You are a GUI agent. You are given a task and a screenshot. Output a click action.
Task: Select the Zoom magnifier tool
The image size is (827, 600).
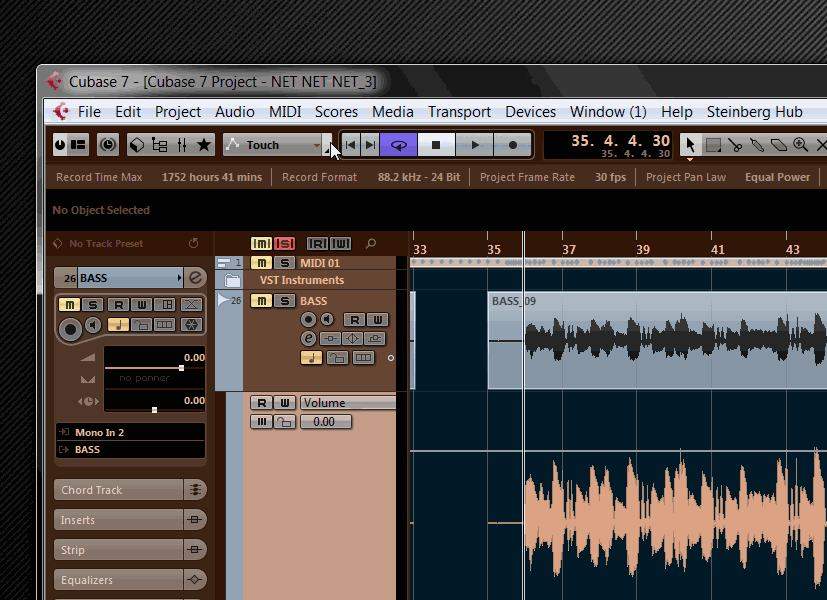pyautogui.click(x=800, y=145)
